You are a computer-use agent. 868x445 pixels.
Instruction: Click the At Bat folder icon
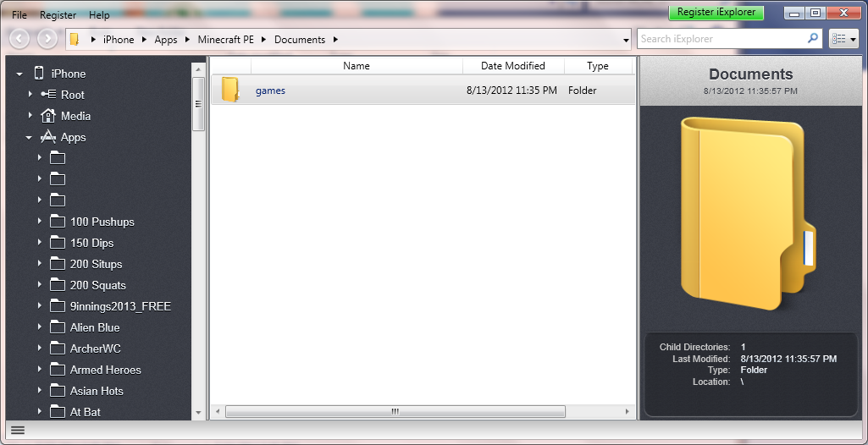[58, 411]
